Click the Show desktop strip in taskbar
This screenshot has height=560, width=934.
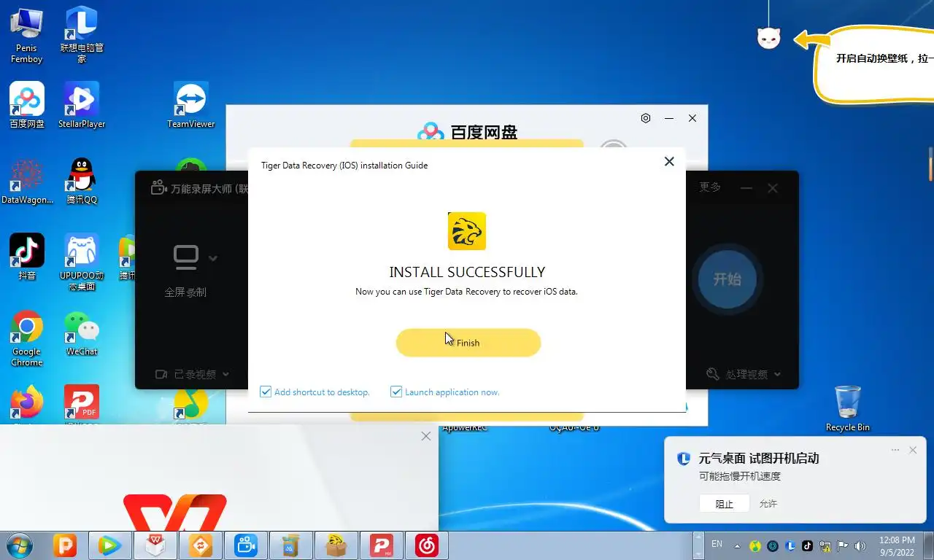click(x=929, y=545)
